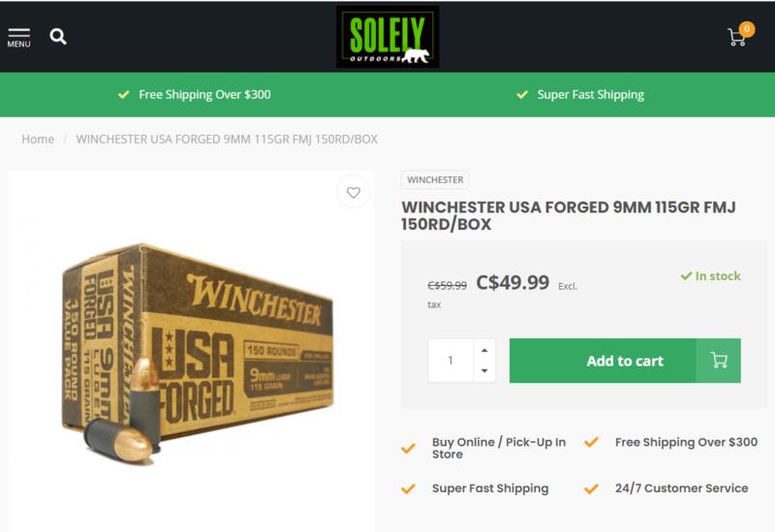Click the product breadcrumb title
The height and width of the screenshot is (532, 775).
pyautogui.click(x=227, y=139)
